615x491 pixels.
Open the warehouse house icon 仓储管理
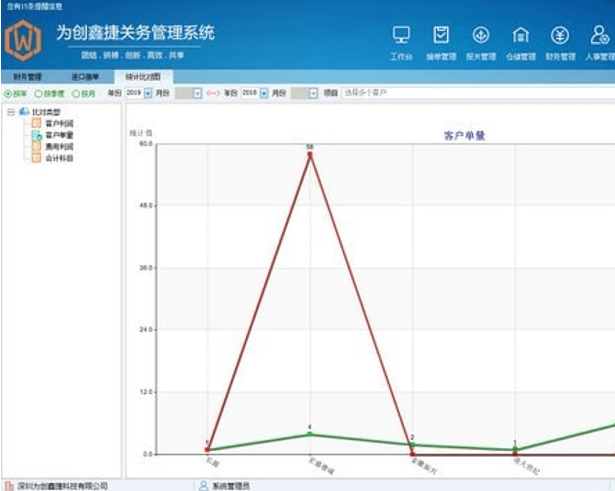click(520, 35)
